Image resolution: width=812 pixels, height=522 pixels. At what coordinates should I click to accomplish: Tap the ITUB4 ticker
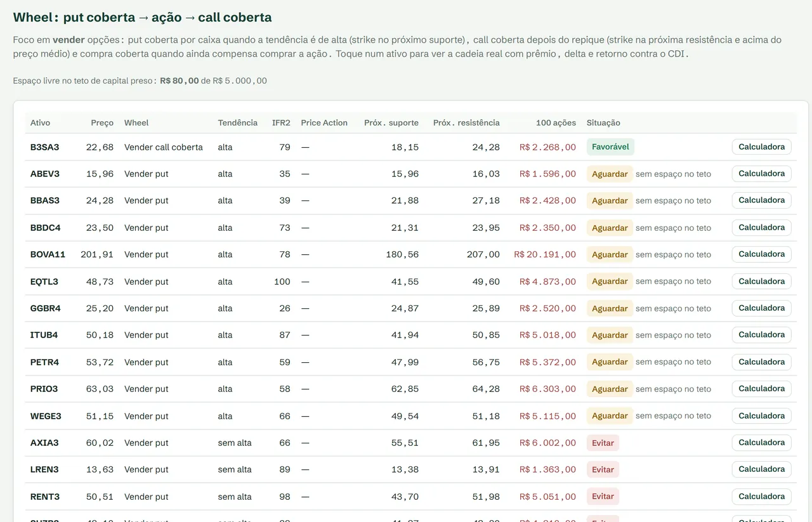click(44, 335)
